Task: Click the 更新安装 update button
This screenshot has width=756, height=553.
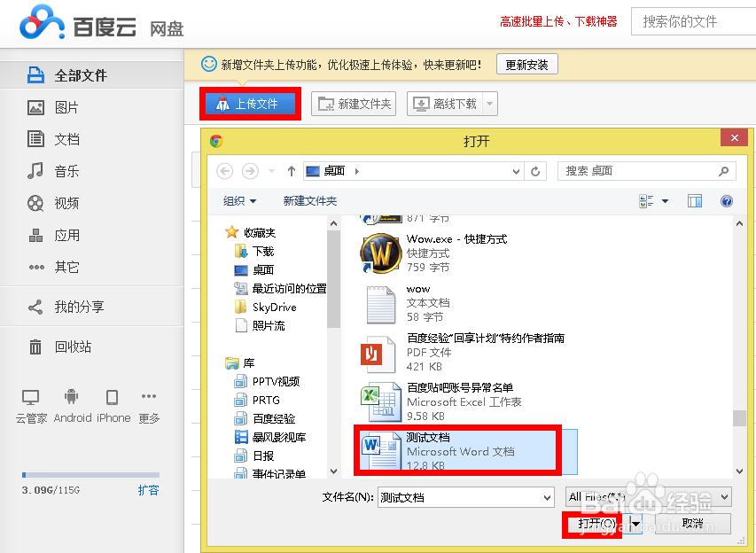Action: coord(526,64)
